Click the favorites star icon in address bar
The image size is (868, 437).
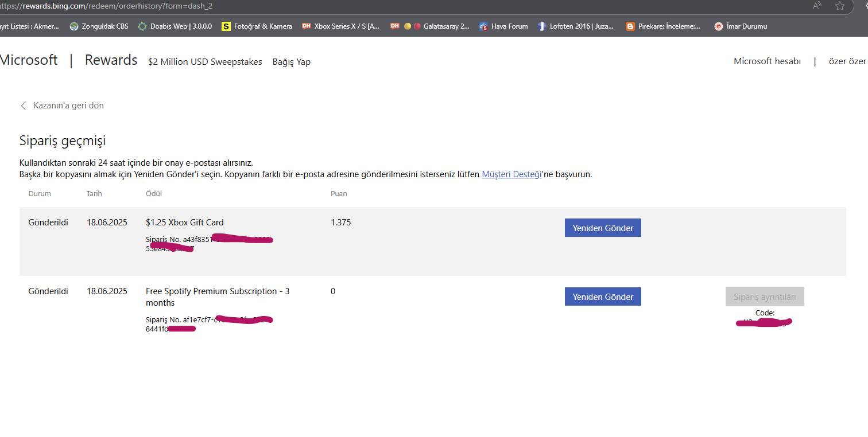(840, 6)
